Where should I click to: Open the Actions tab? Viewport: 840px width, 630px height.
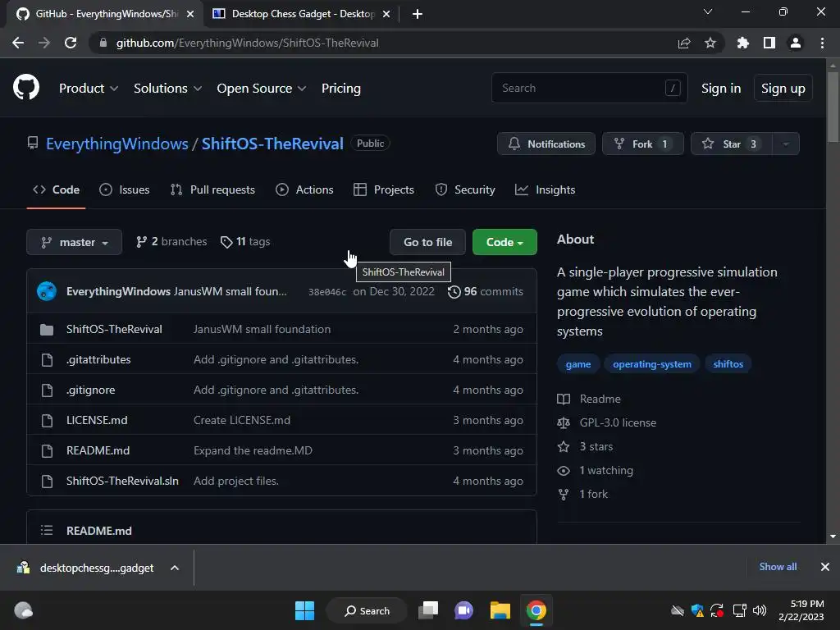(x=304, y=189)
